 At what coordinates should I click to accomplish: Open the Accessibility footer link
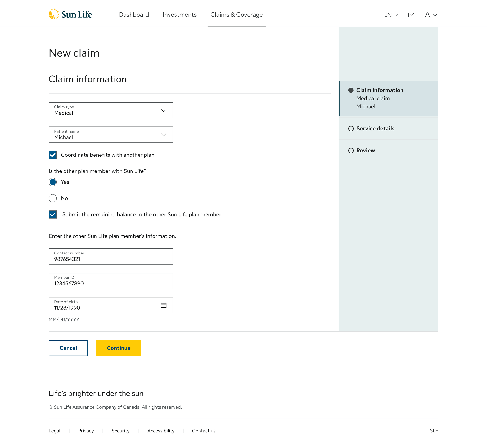pyautogui.click(x=161, y=431)
